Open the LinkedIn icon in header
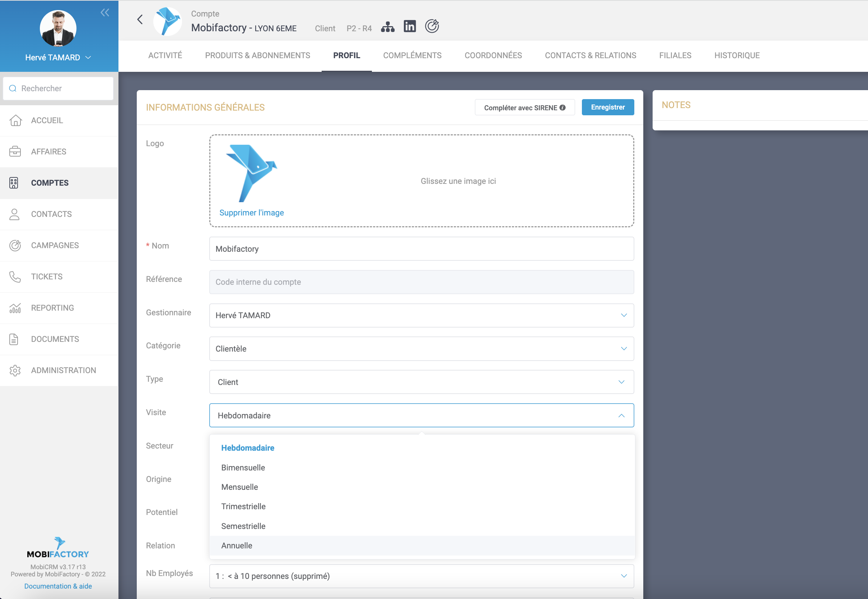 410,26
